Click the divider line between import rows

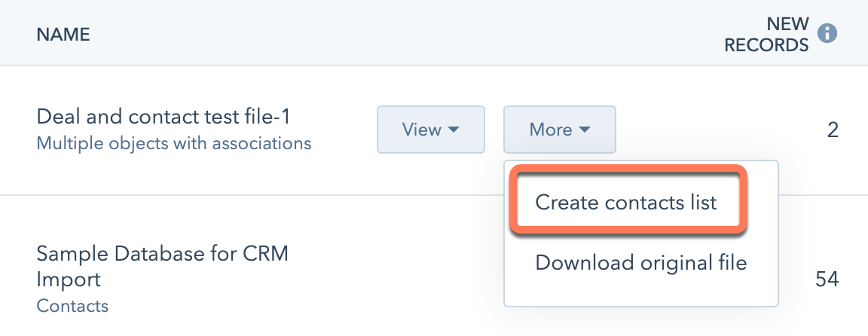226,195
